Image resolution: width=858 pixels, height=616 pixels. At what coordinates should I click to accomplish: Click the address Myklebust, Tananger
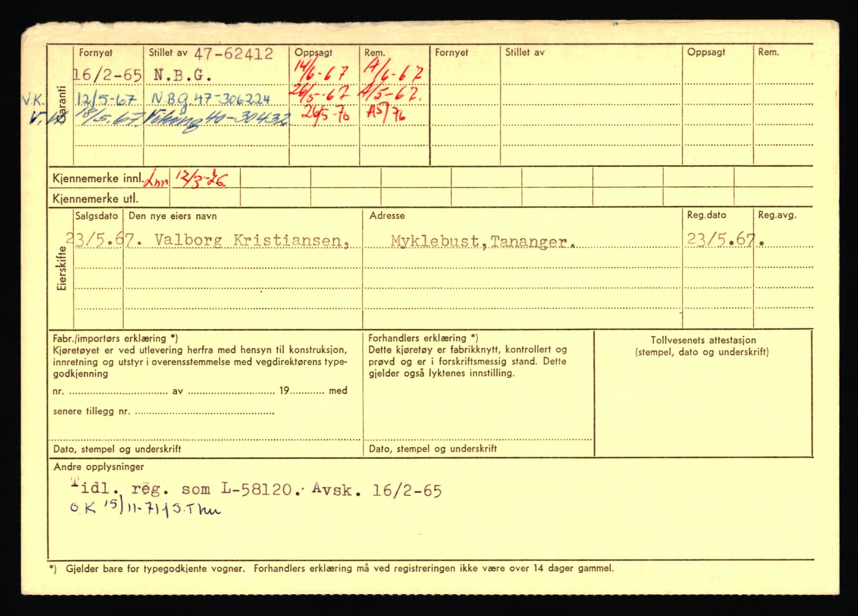click(x=482, y=242)
